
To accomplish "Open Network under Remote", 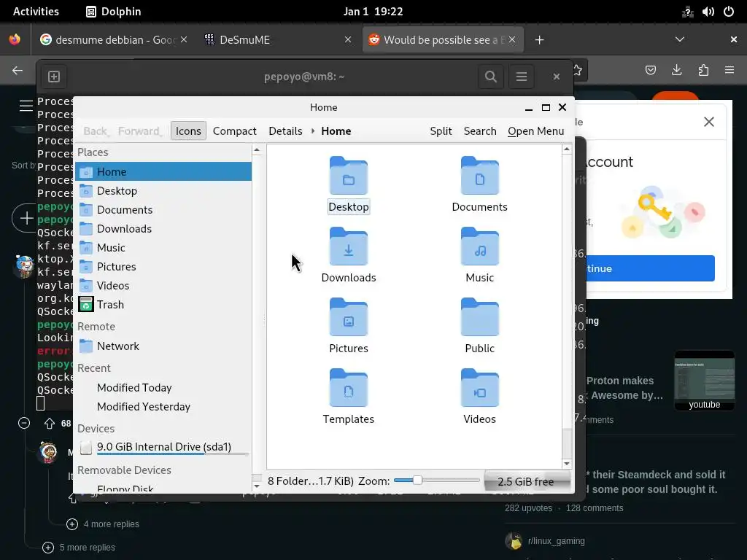I will point(163,346).
